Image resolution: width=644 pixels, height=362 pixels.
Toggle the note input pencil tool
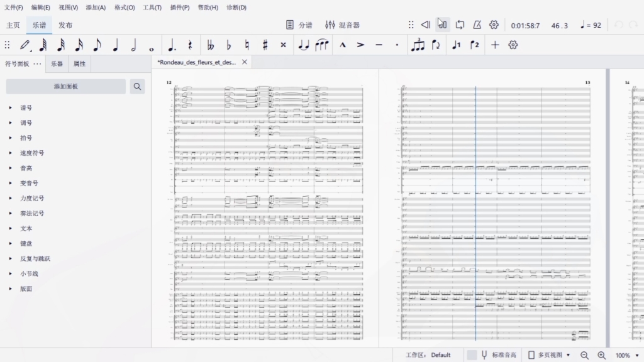click(x=25, y=45)
